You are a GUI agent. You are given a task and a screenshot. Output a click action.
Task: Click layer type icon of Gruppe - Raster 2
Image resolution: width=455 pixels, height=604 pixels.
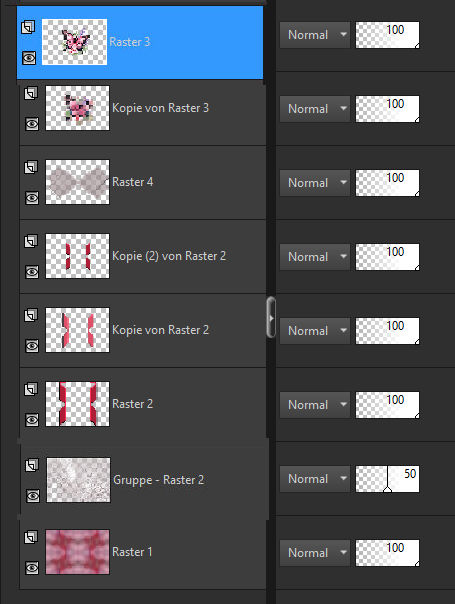32,465
